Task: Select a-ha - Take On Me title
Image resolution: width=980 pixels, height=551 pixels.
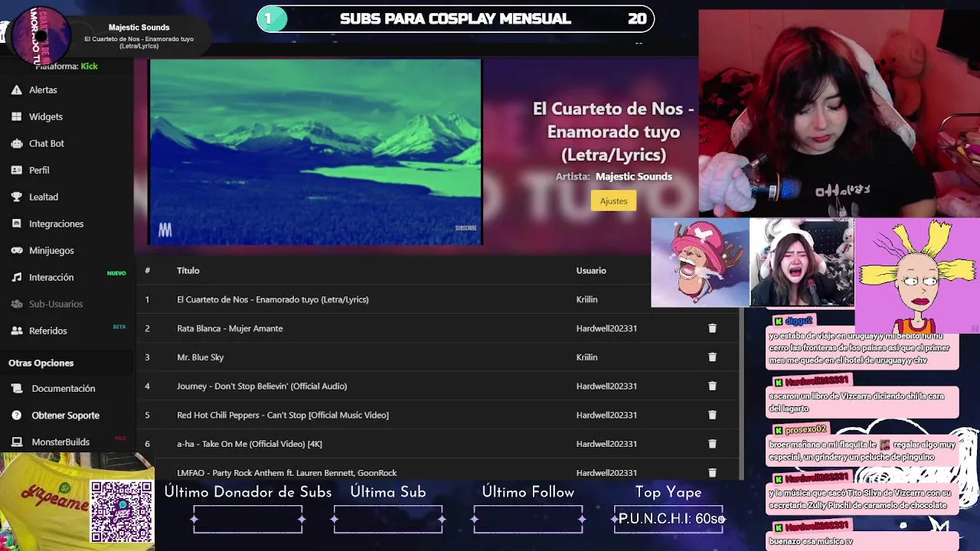Action: click(250, 444)
